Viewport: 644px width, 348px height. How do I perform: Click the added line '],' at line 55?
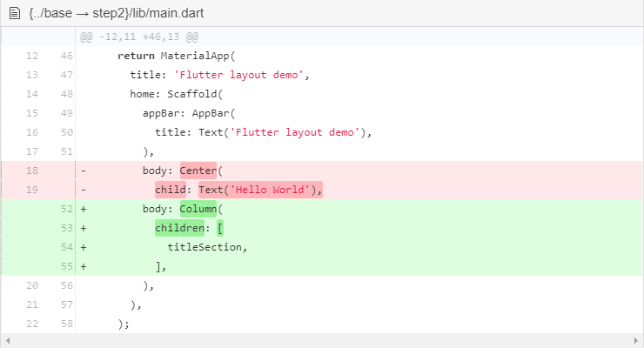pos(161,266)
